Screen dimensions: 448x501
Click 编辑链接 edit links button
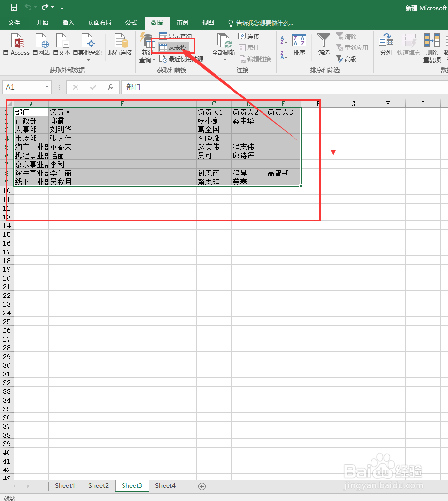[x=255, y=59]
